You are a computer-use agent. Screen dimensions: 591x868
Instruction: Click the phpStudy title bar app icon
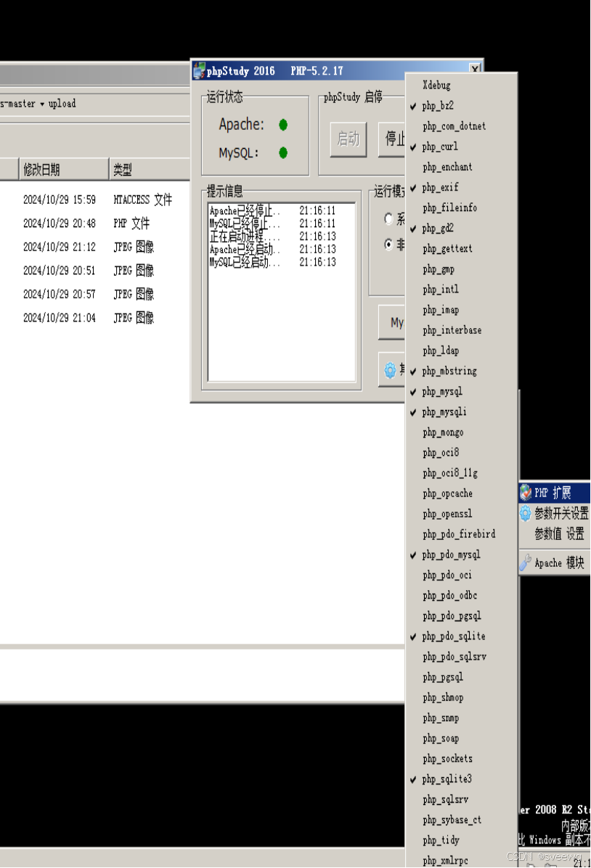click(x=198, y=70)
